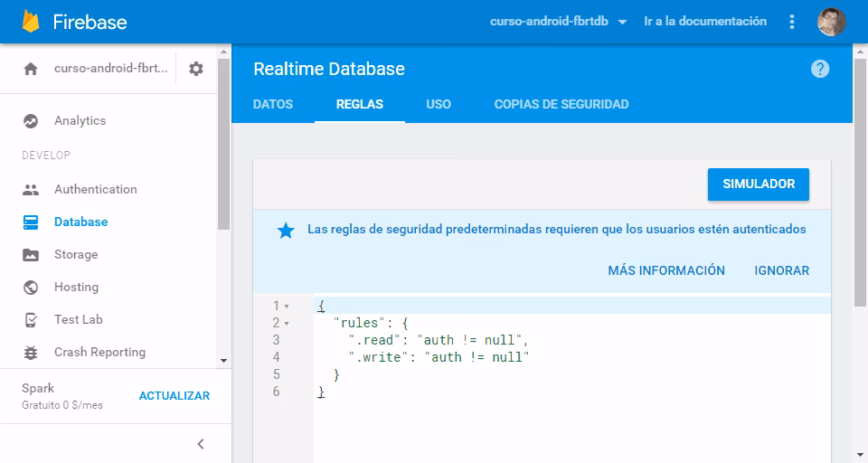Click the star icon in the notice
The width and height of the screenshot is (868, 463).
tap(286, 230)
